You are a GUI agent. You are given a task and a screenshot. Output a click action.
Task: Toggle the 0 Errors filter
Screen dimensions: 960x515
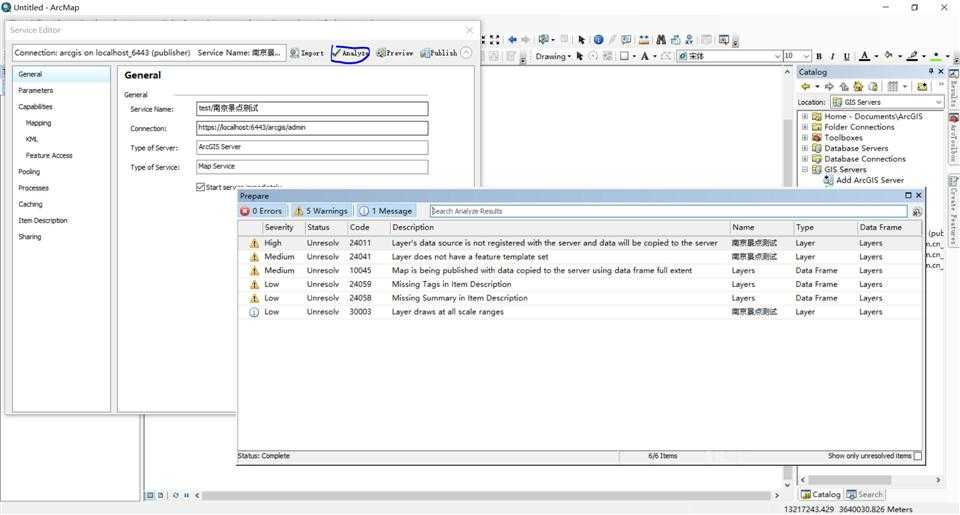coord(261,211)
